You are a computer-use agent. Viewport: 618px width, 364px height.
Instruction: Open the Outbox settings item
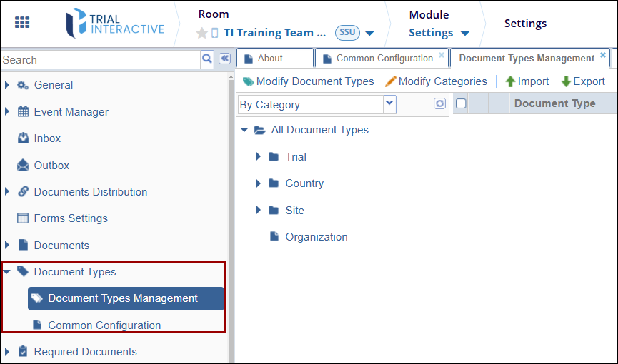[x=51, y=166]
